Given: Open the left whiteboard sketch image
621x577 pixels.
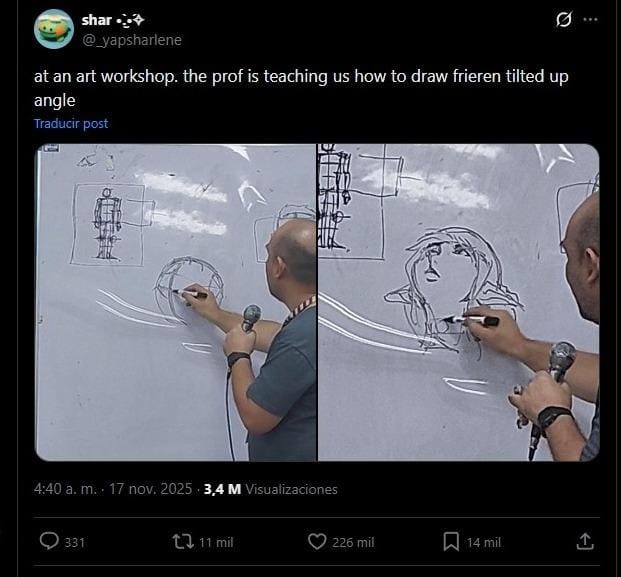Looking at the screenshot, I should [x=176, y=302].
